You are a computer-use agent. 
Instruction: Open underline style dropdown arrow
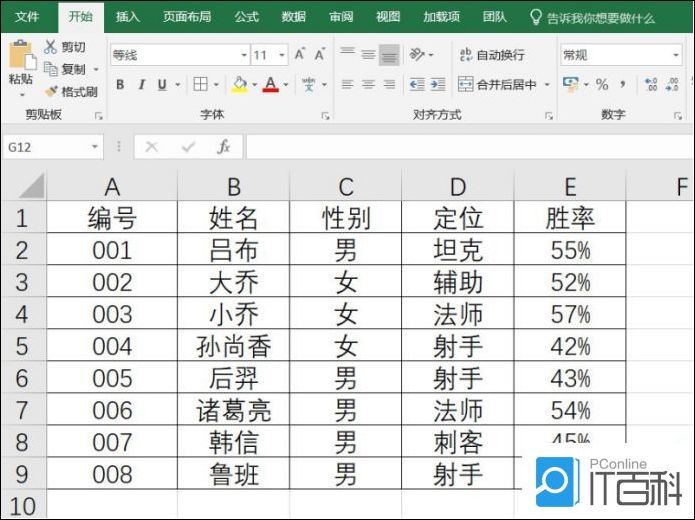tap(178, 84)
